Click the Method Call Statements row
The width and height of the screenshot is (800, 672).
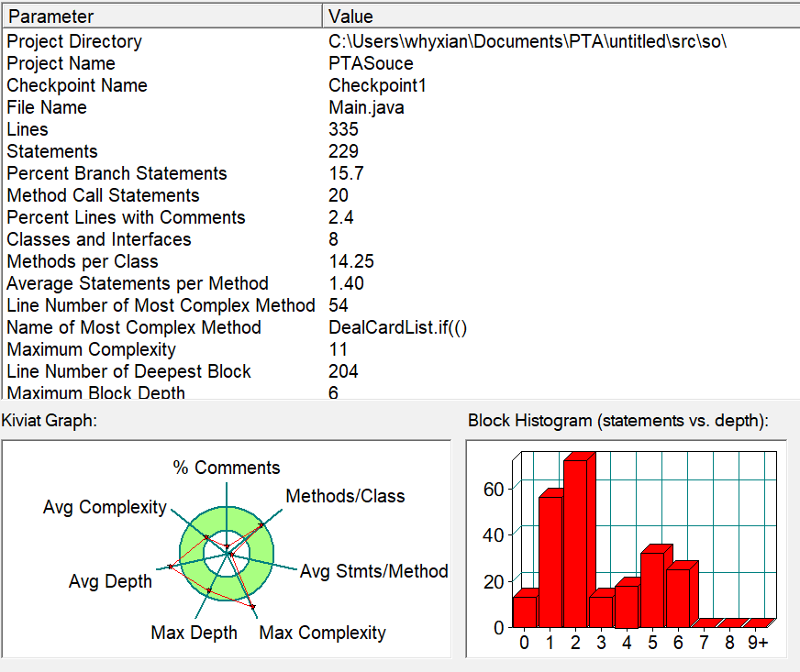(x=400, y=195)
